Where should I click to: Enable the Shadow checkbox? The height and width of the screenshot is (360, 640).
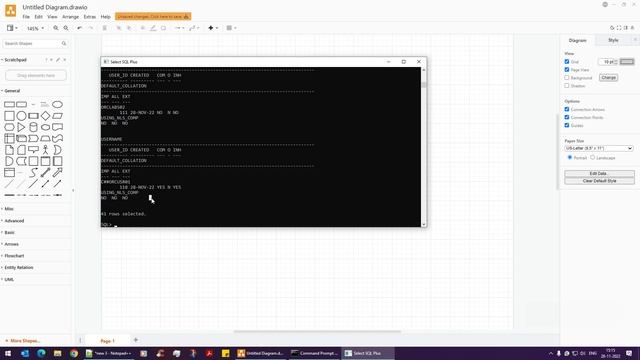(567, 86)
